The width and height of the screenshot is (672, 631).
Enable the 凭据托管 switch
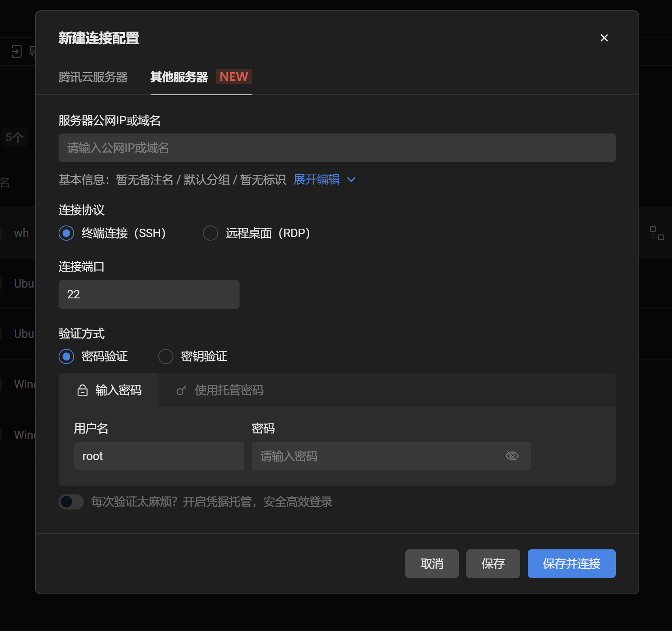click(71, 502)
